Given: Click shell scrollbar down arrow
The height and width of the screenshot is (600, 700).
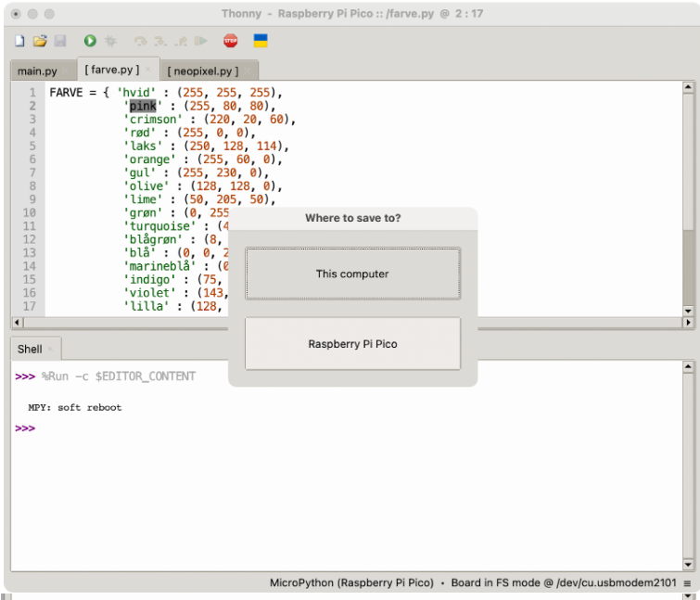Looking at the screenshot, I should [x=688, y=565].
